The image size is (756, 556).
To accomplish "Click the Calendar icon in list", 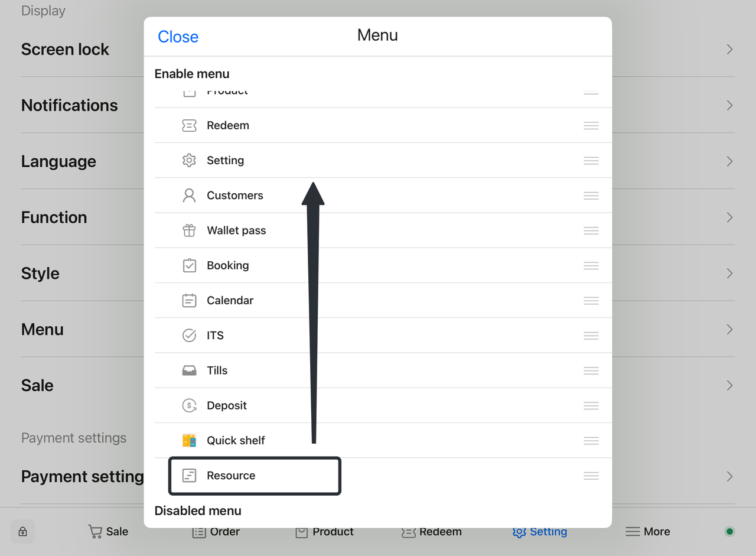I will [189, 300].
